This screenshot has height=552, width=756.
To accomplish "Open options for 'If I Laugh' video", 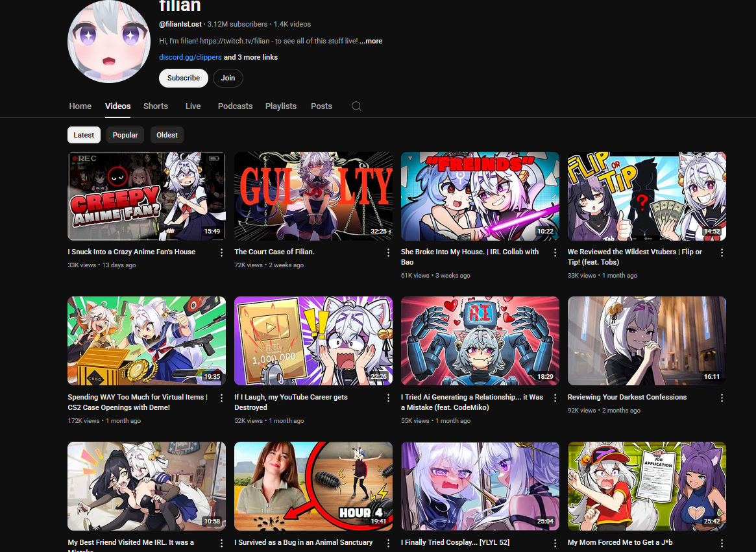I will (388, 398).
